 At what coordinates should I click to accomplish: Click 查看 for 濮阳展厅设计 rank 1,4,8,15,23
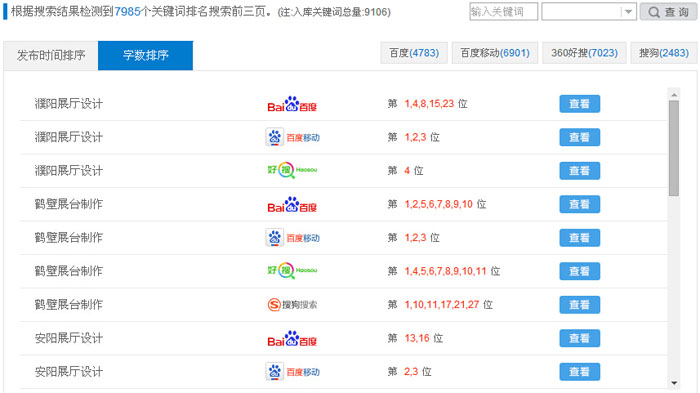click(x=579, y=104)
